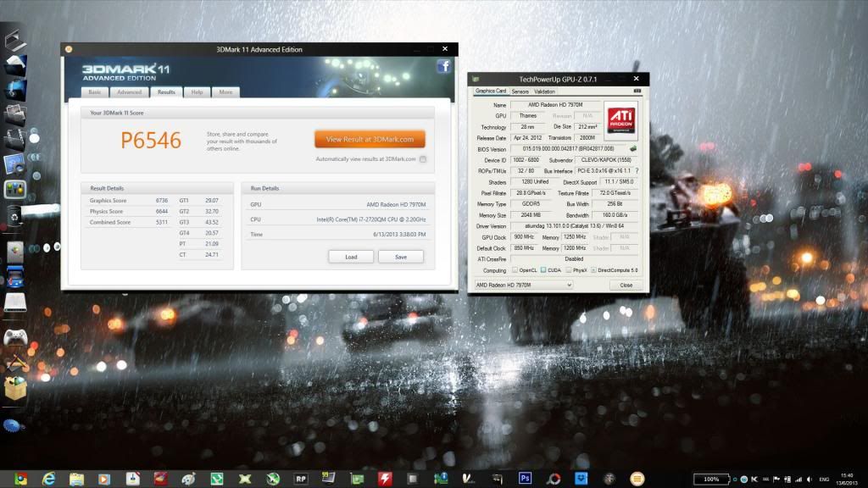Click the network signal icon in system tray
868x488 pixels.
click(x=798, y=480)
